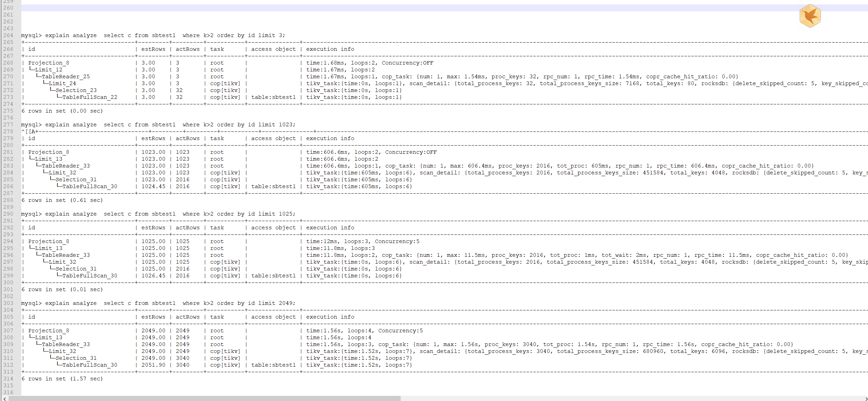The height and width of the screenshot is (401, 868).
Task: Click 'limit 2049;' in the last query
Action: 276,303
